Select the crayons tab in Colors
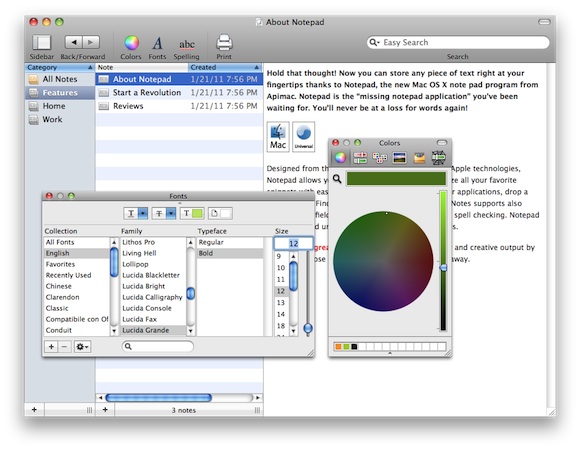Image resolution: width=580 pixels, height=450 pixels. click(419, 158)
